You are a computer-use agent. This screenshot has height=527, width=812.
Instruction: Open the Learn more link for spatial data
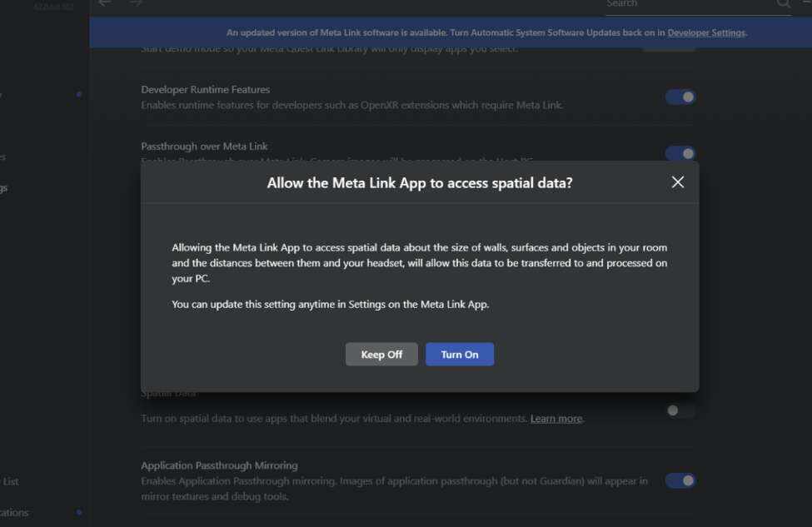pos(556,419)
